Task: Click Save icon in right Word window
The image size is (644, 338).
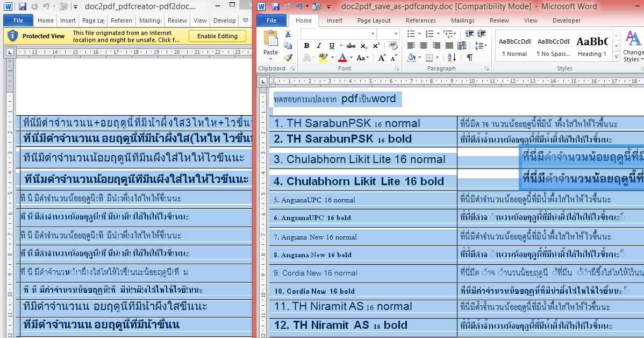Action: click(x=275, y=6)
